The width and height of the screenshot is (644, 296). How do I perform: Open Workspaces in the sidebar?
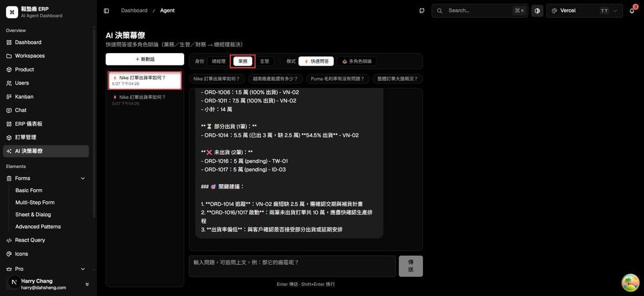[x=46, y=56]
